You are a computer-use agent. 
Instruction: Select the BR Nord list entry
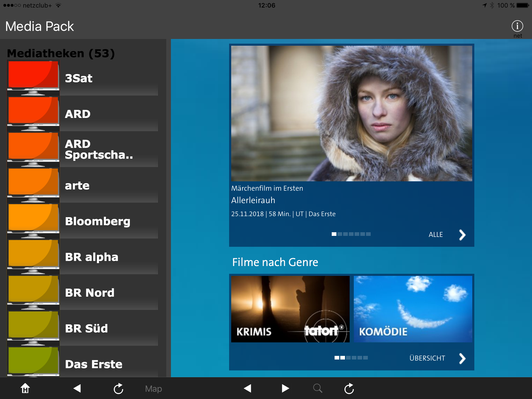(x=82, y=292)
